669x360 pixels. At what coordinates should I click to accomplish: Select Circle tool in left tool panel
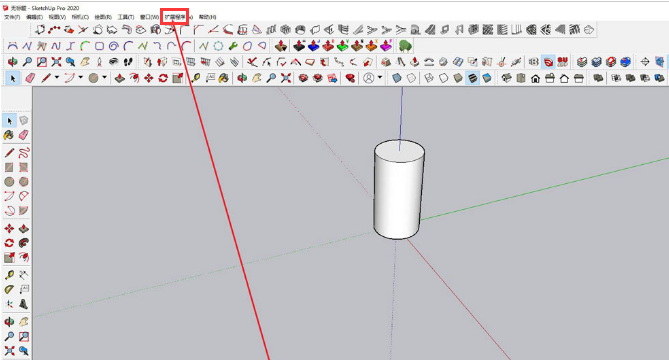(x=9, y=182)
